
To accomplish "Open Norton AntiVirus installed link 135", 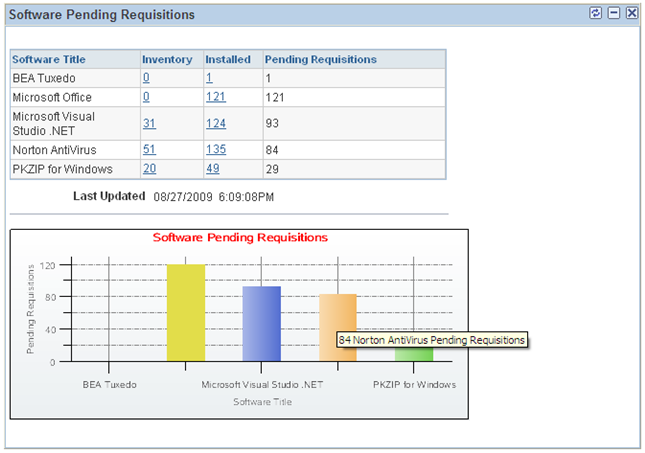I will (216, 149).
